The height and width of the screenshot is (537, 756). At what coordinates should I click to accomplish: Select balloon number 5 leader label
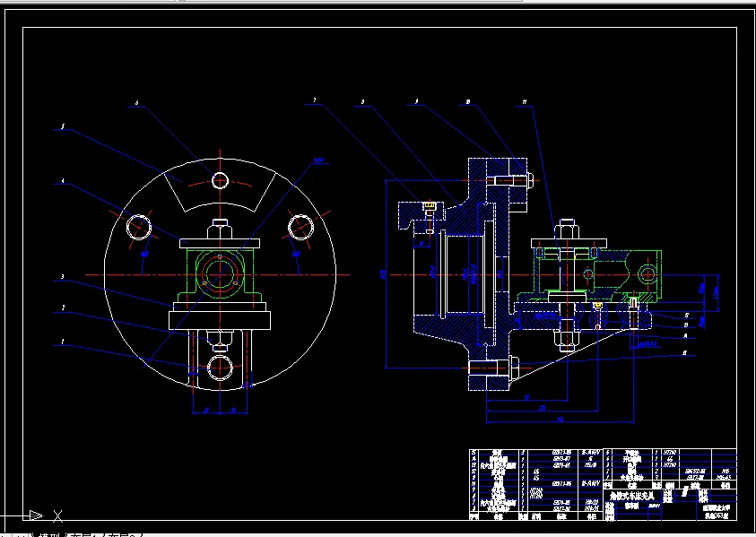click(62, 126)
